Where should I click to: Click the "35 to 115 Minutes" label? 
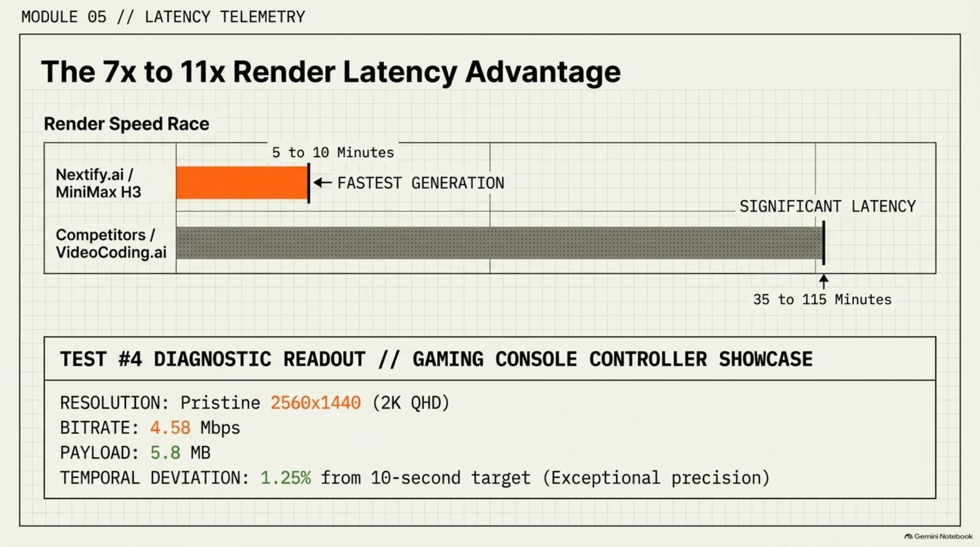822,300
